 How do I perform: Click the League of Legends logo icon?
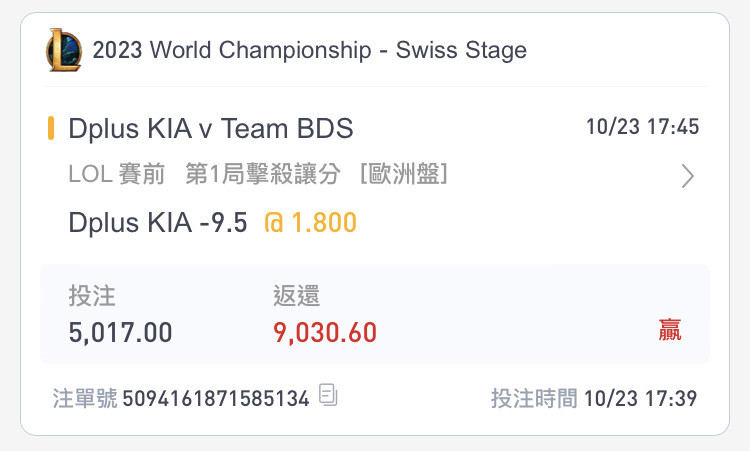point(64,50)
